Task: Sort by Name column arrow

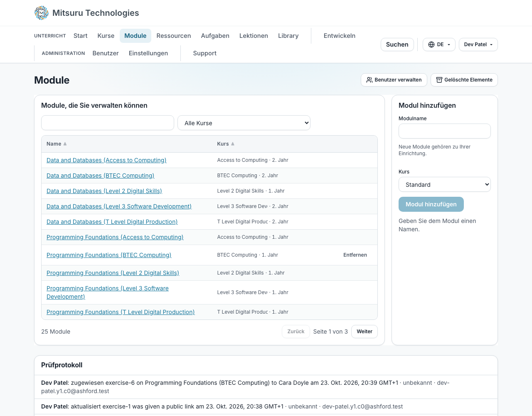Action: coord(65,144)
